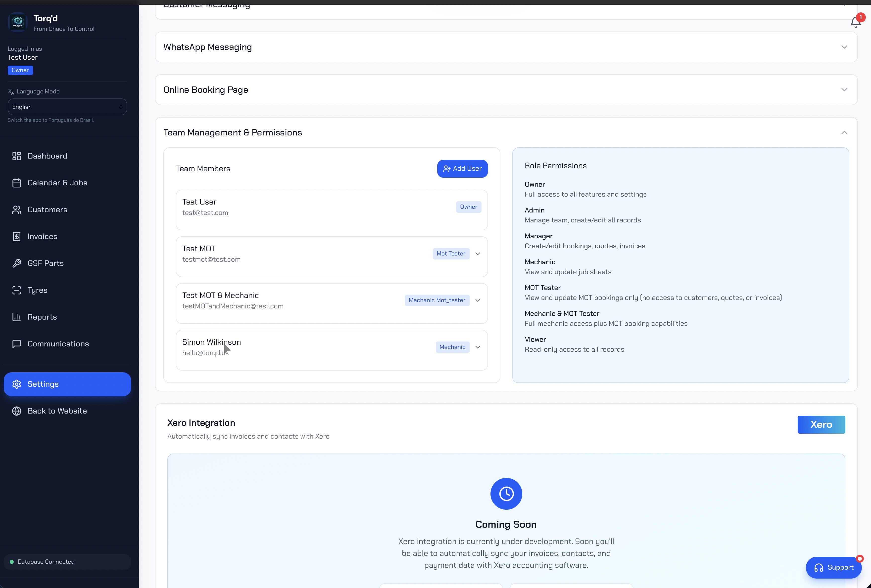Click 'Switch the app to Português do Brasil' text
Viewport: 871px width, 588px height.
[x=50, y=120]
